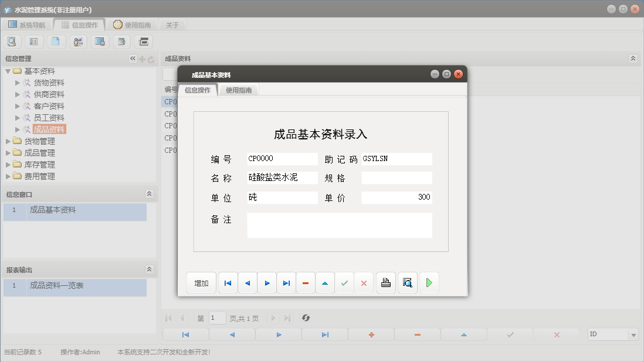Collapse the 基本资料 folder in the tree
Image resolution: width=644 pixels, height=362 pixels.
tap(8, 70)
